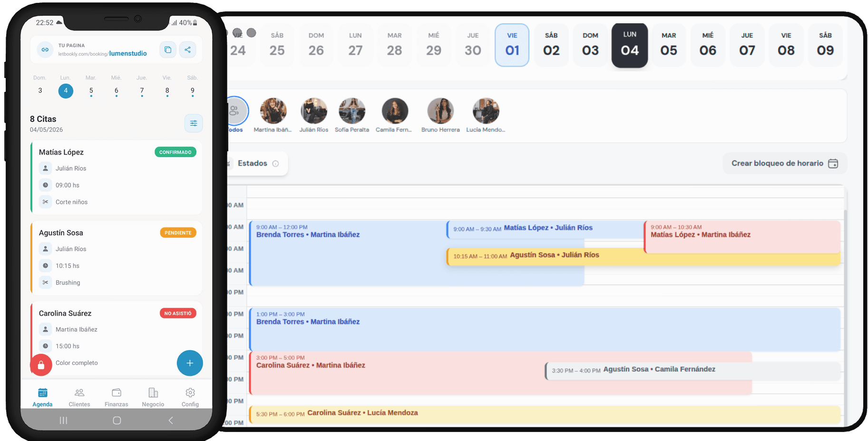The image size is (868, 441).
Task: Select day 3 Dom. in phone week strip
Action: [40, 86]
